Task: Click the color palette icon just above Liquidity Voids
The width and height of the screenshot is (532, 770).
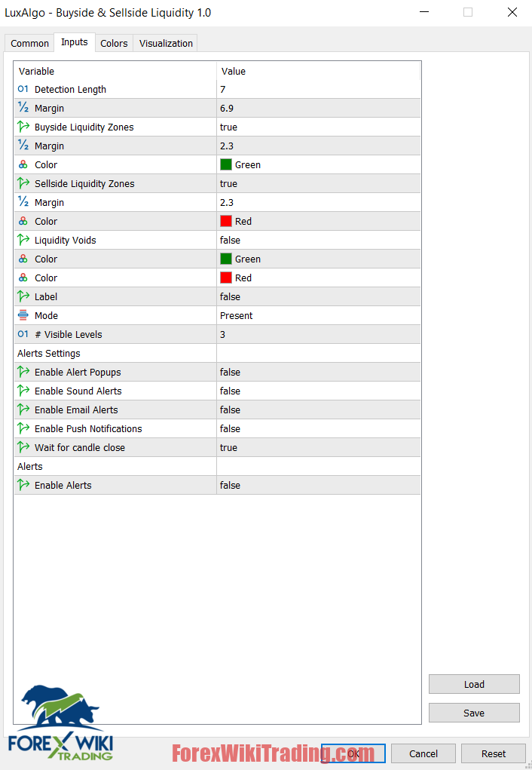Action: (x=23, y=221)
